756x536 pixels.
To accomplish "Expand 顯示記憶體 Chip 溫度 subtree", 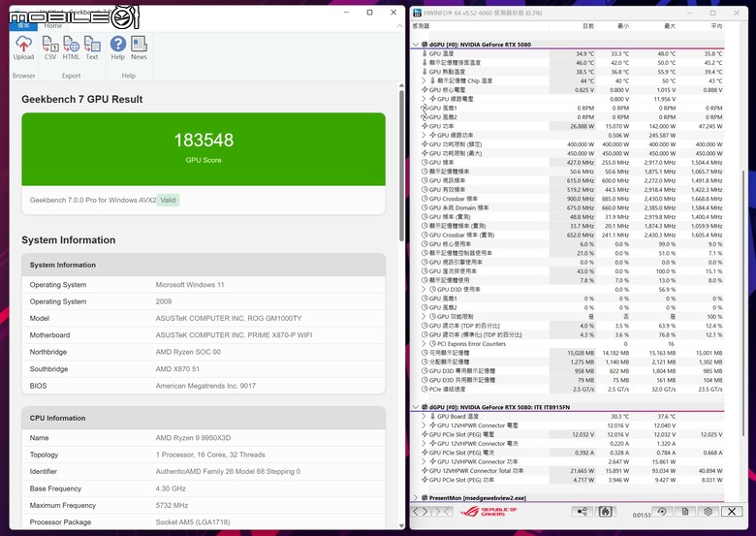I will click(x=424, y=80).
